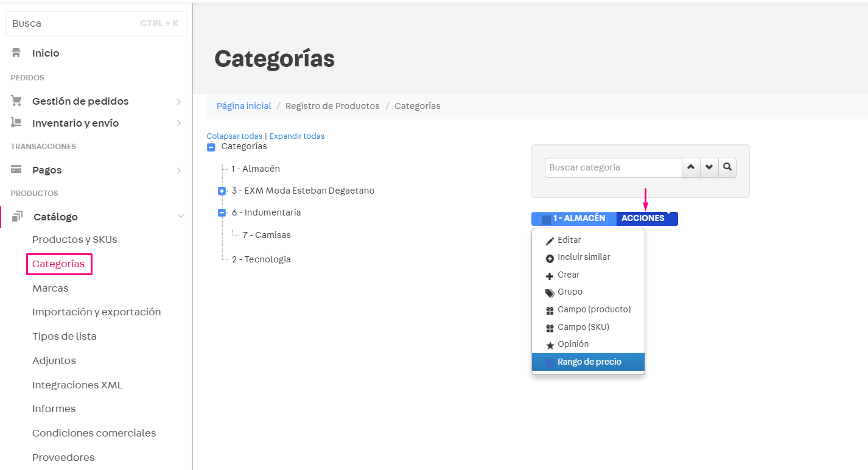Click the Inicio home icon
This screenshot has height=470, width=868.
coord(18,53)
